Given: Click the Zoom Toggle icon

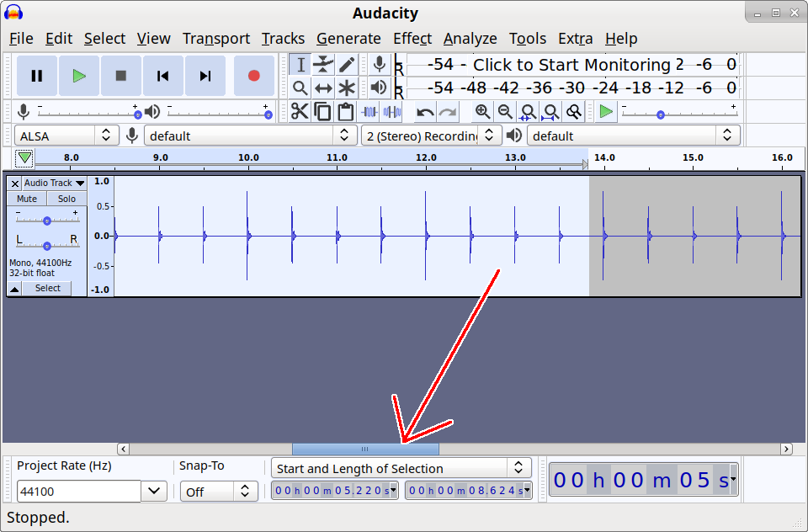Looking at the screenshot, I should click(574, 111).
